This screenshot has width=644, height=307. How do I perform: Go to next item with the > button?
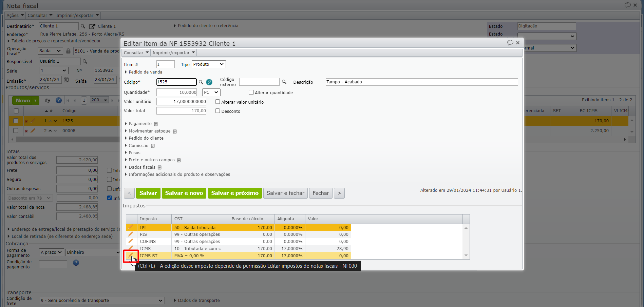[339, 193]
